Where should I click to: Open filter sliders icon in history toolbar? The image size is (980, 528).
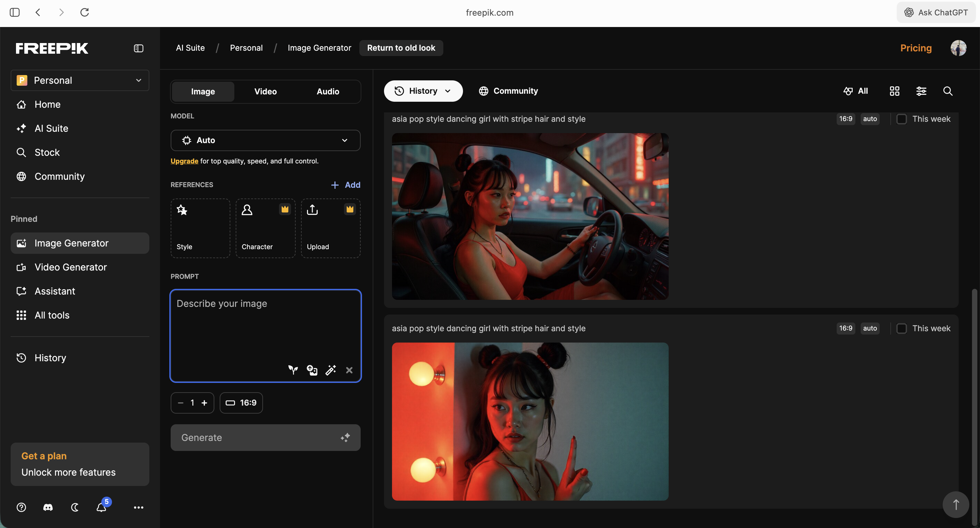pyautogui.click(x=921, y=91)
